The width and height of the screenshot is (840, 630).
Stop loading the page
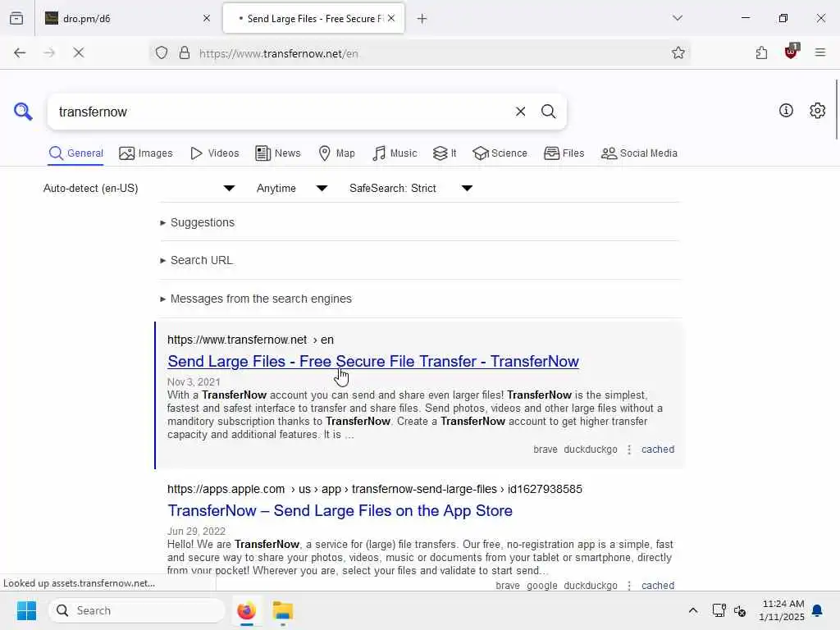point(78,52)
